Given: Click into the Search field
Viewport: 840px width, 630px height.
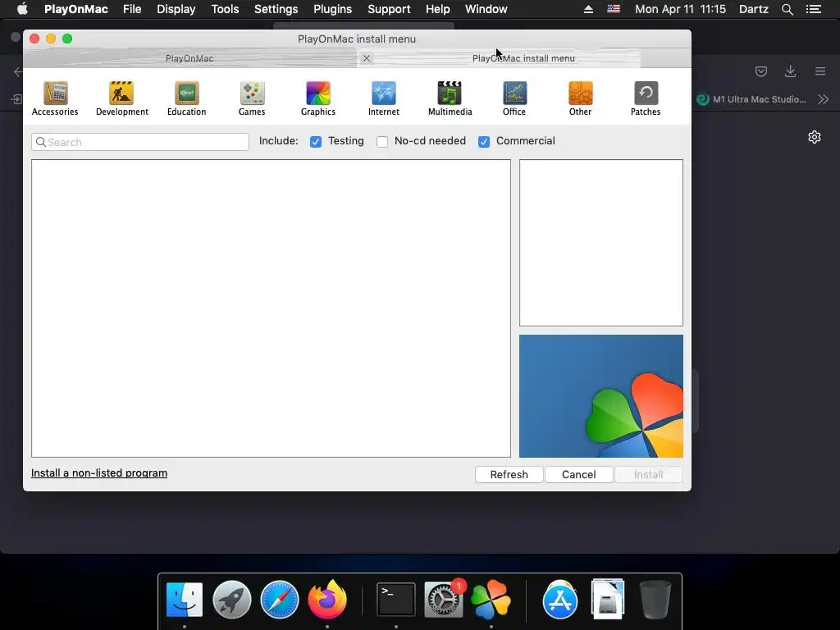Looking at the screenshot, I should tap(140, 142).
